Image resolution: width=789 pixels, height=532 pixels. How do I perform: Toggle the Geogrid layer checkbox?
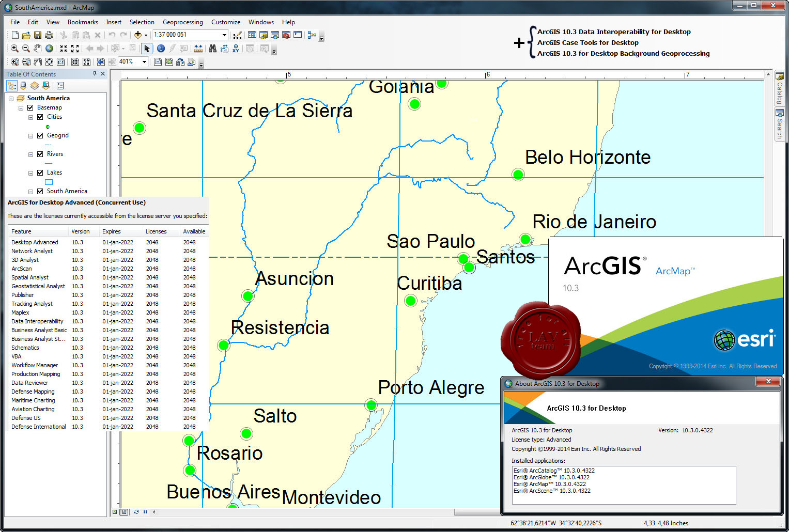pos(40,135)
